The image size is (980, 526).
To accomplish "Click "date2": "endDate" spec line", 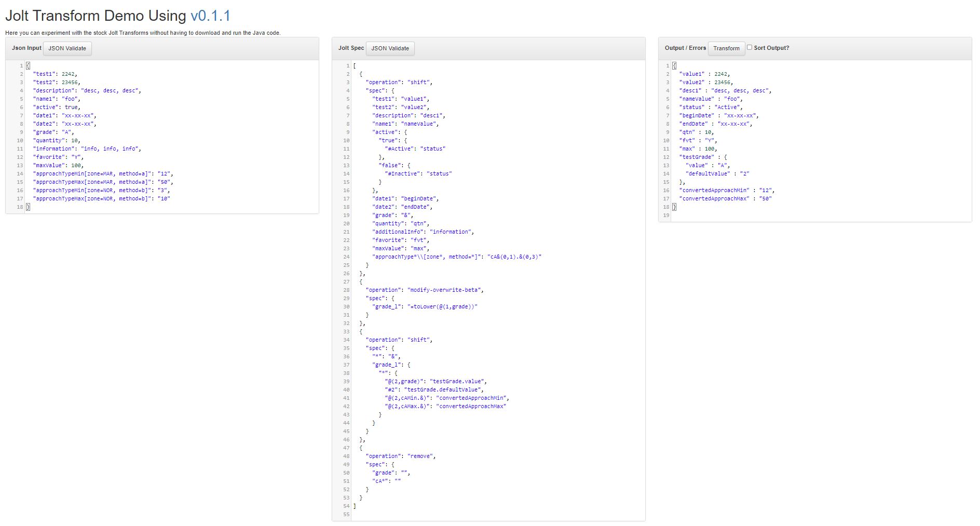I will coord(402,207).
